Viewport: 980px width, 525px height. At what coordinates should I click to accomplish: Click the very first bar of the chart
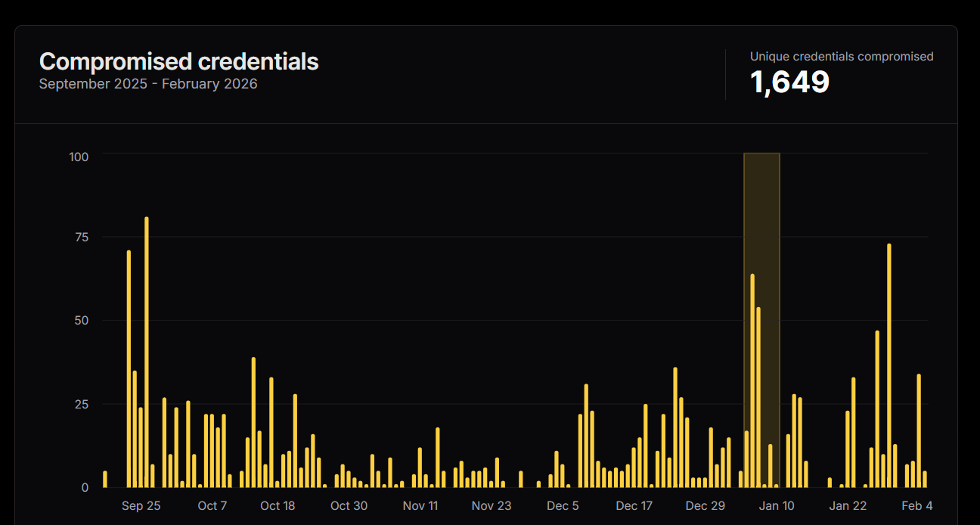(105, 479)
